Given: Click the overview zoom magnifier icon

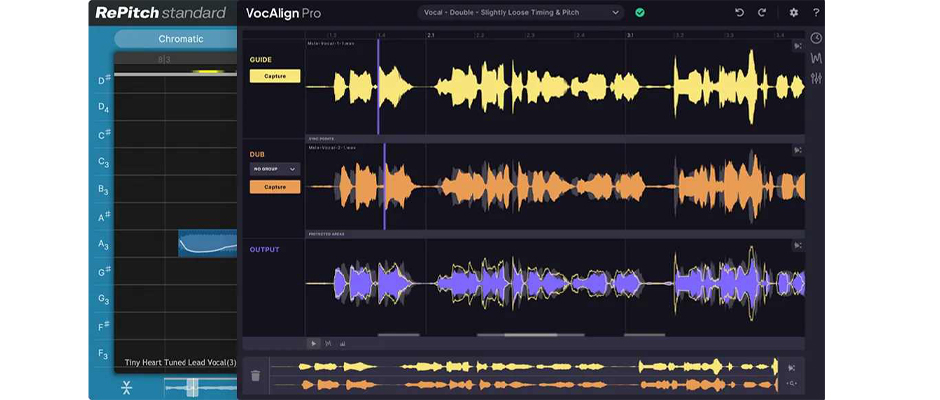Looking at the screenshot, I should [x=792, y=384].
